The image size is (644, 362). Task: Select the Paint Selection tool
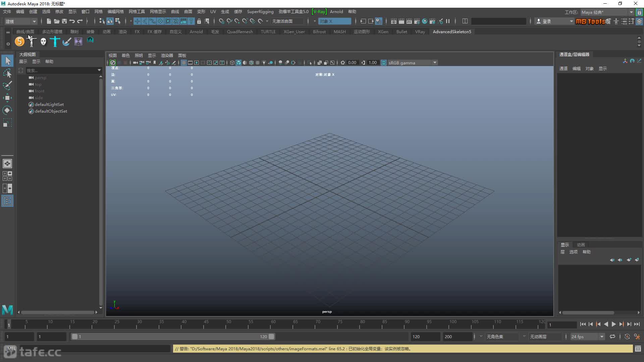7,85
